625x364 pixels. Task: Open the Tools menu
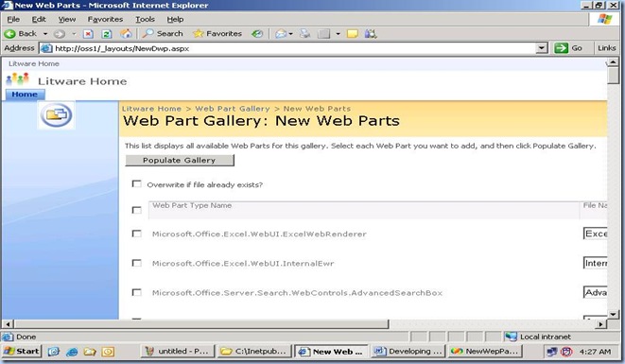(x=145, y=19)
